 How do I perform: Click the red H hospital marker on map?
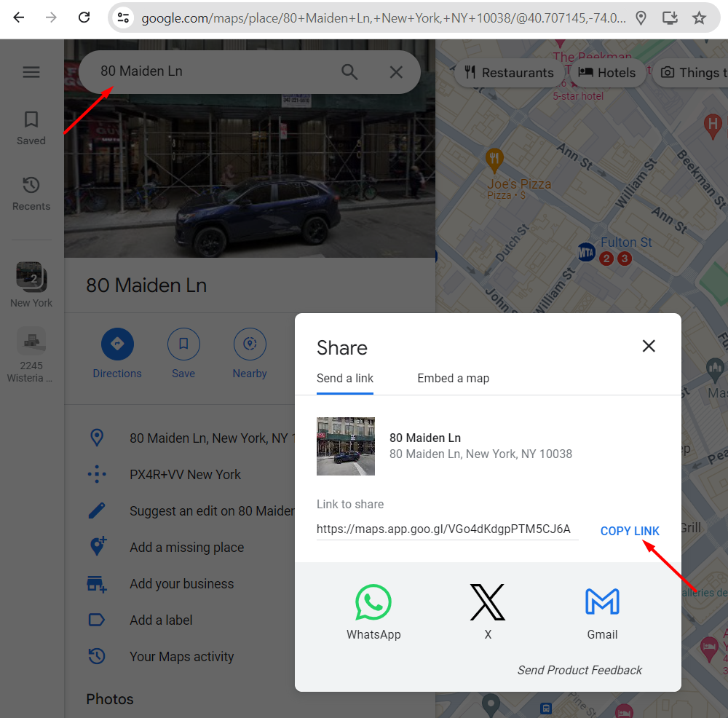(x=713, y=126)
